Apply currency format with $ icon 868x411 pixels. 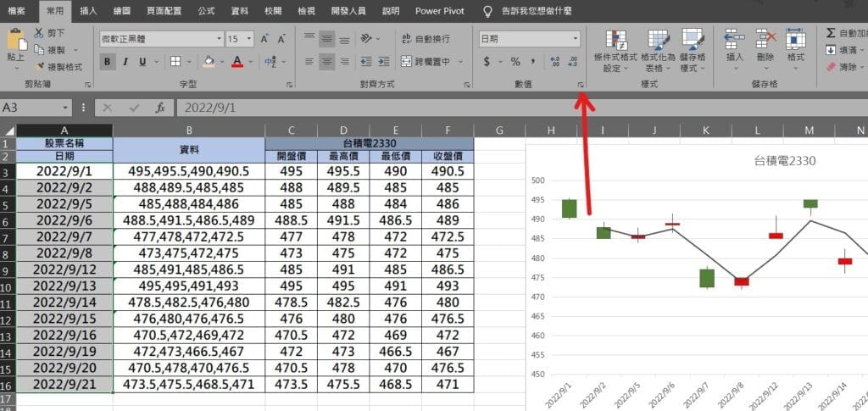[486, 61]
